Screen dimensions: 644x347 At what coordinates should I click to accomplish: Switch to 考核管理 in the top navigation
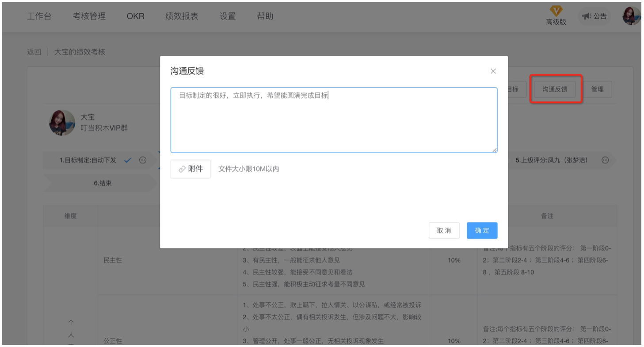click(89, 16)
